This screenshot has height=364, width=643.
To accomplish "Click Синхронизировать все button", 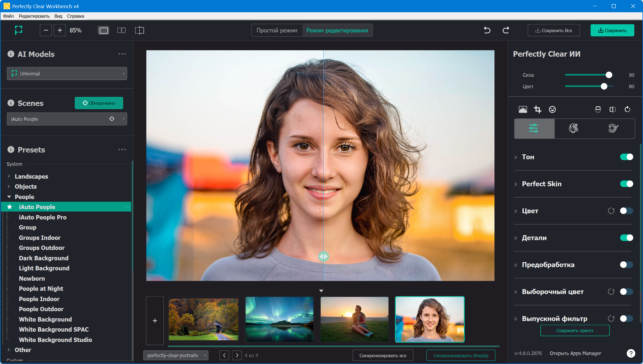I will (x=383, y=356).
